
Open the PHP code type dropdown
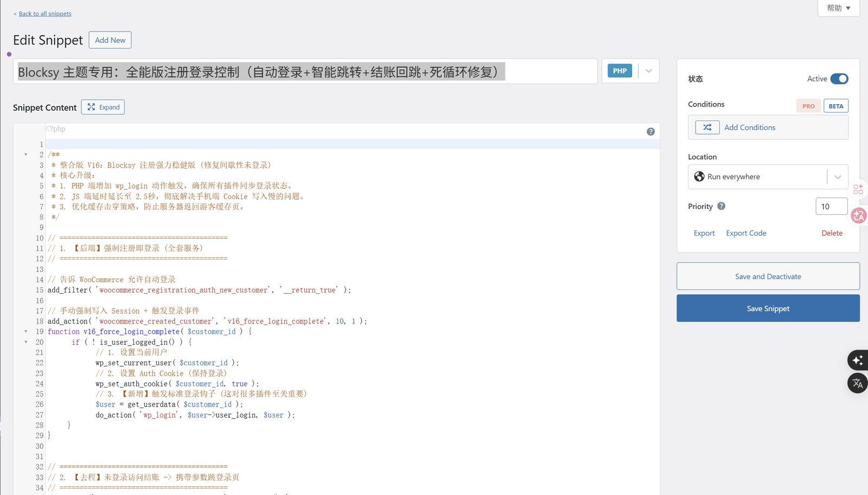pyautogui.click(x=648, y=71)
